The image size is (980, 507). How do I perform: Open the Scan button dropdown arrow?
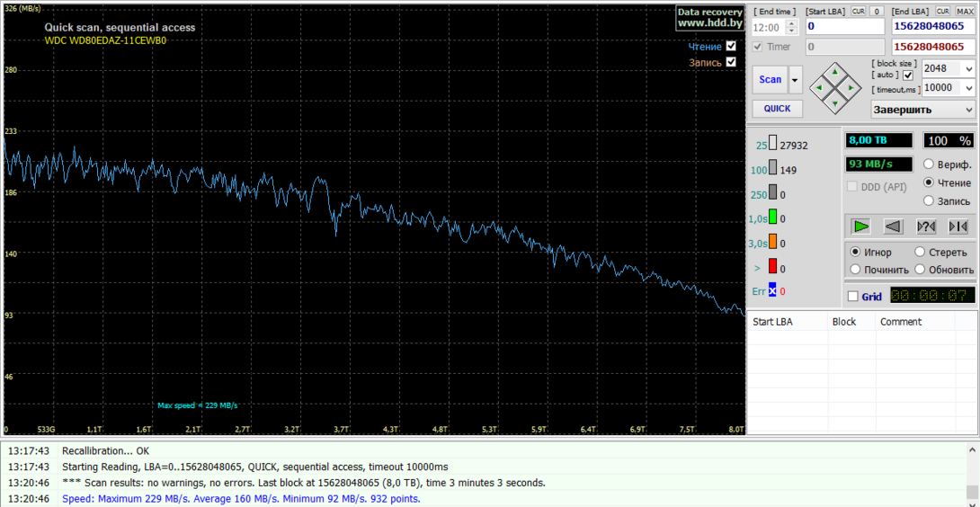click(795, 80)
